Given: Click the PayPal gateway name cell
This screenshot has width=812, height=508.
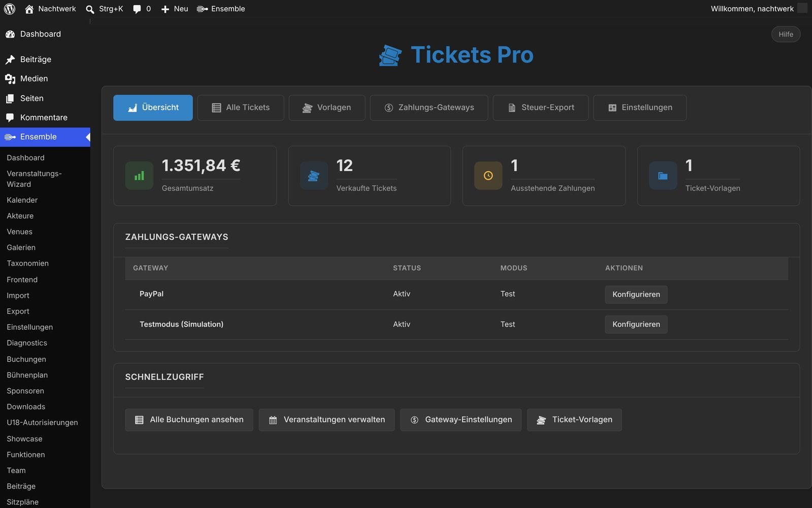Looking at the screenshot, I should [151, 294].
